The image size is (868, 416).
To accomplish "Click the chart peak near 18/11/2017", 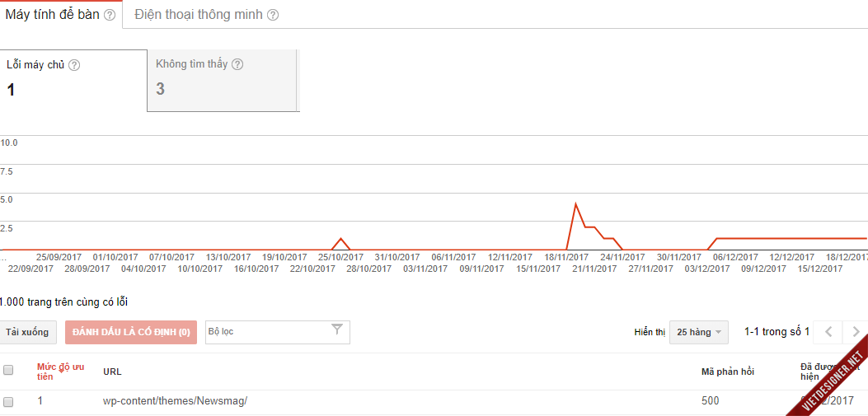I will click(x=575, y=204).
